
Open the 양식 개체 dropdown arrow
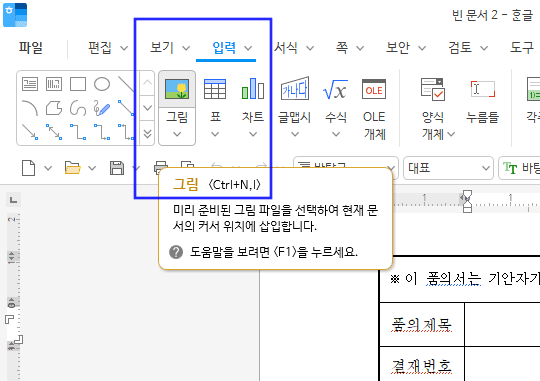pos(451,134)
